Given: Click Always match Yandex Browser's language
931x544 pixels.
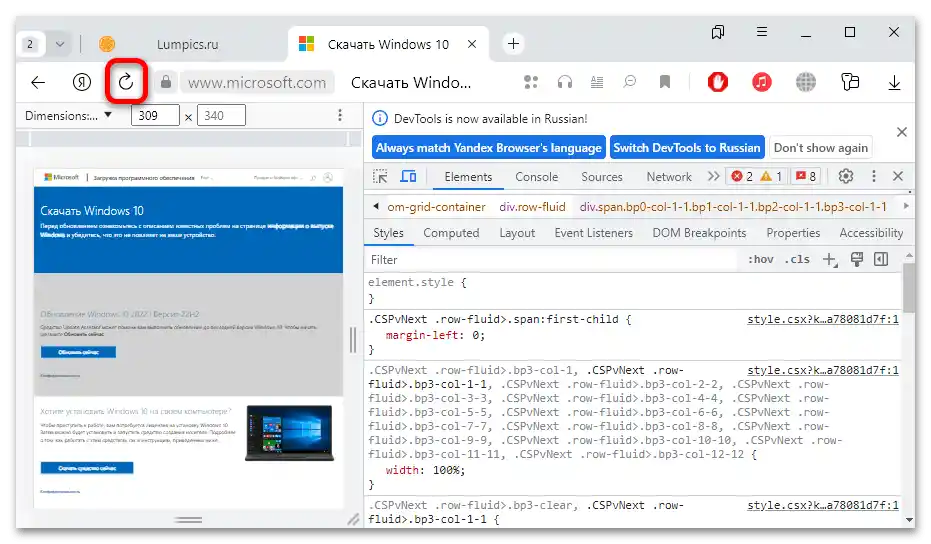Looking at the screenshot, I should tap(489, 148).
